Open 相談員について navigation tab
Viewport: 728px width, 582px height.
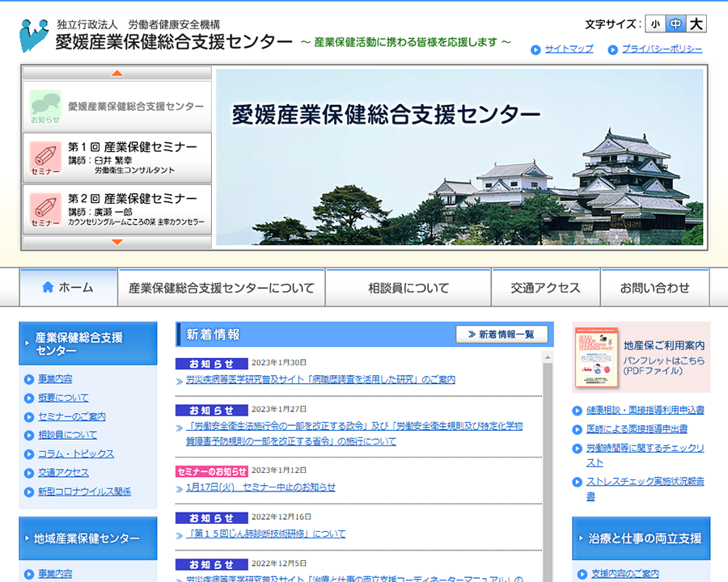point(408,288)
